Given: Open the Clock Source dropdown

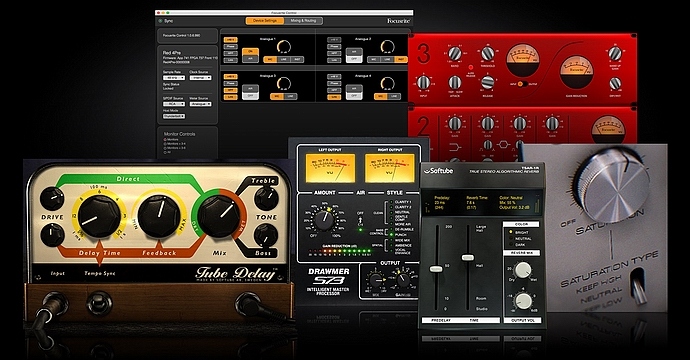Looking at the screenshot, I should (x=200, y=77).
